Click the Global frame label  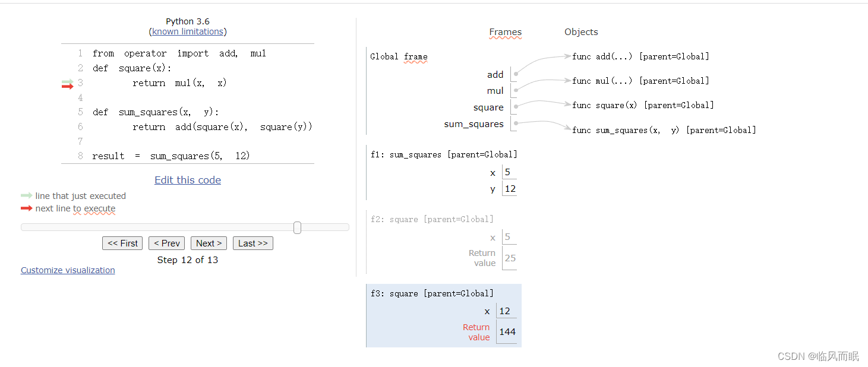pyautogui.click(x=399, y=57)
